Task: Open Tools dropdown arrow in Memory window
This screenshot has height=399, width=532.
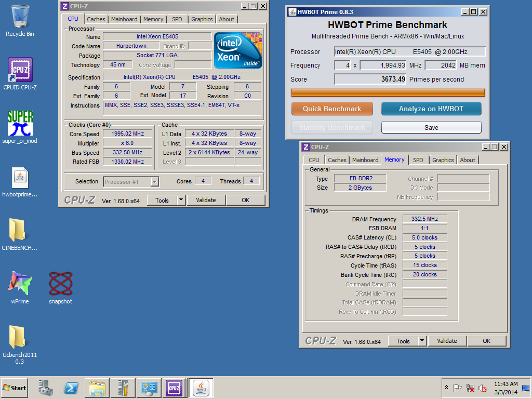Action: 422,341
